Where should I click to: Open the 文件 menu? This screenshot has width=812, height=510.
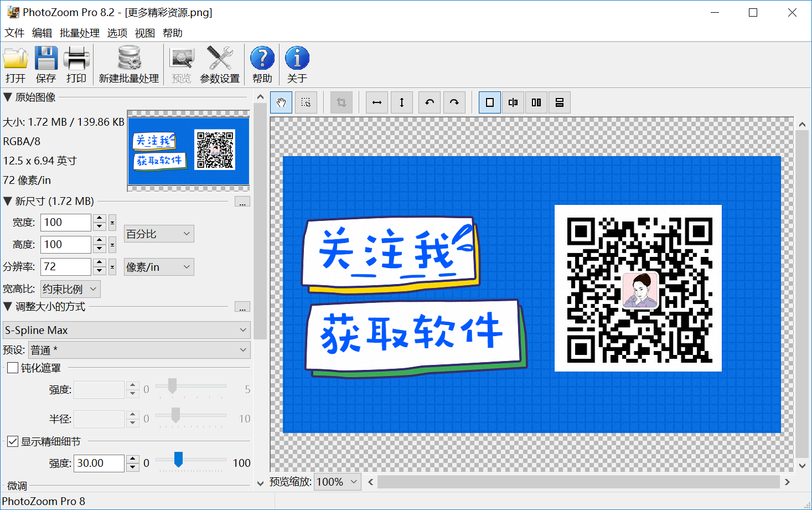[14, 33]
